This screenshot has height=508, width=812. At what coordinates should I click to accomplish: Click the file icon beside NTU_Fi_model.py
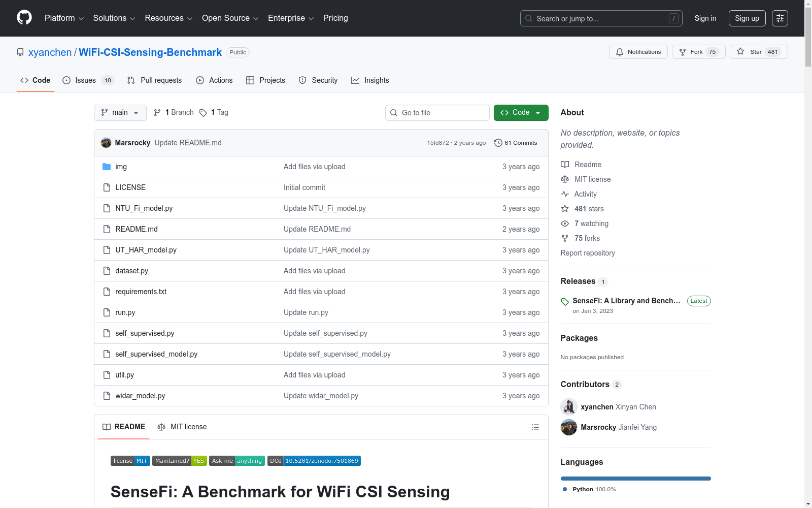tap(107, 208)
